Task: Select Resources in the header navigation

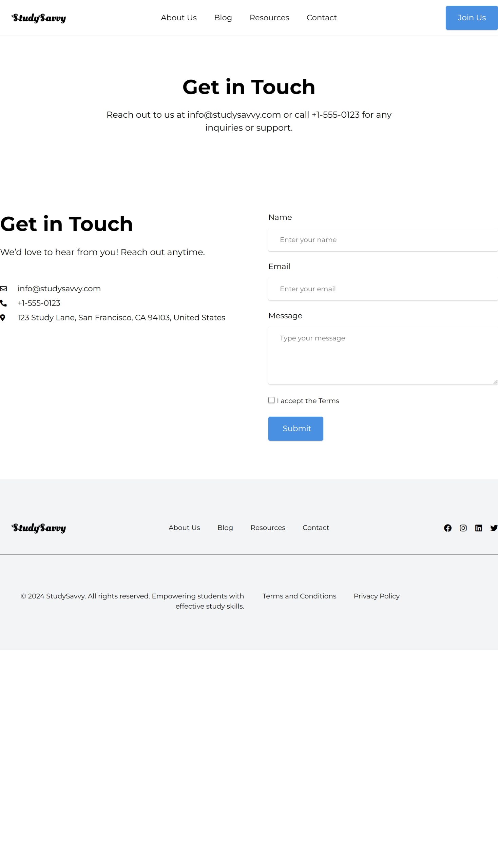Action: coord(269,18)
